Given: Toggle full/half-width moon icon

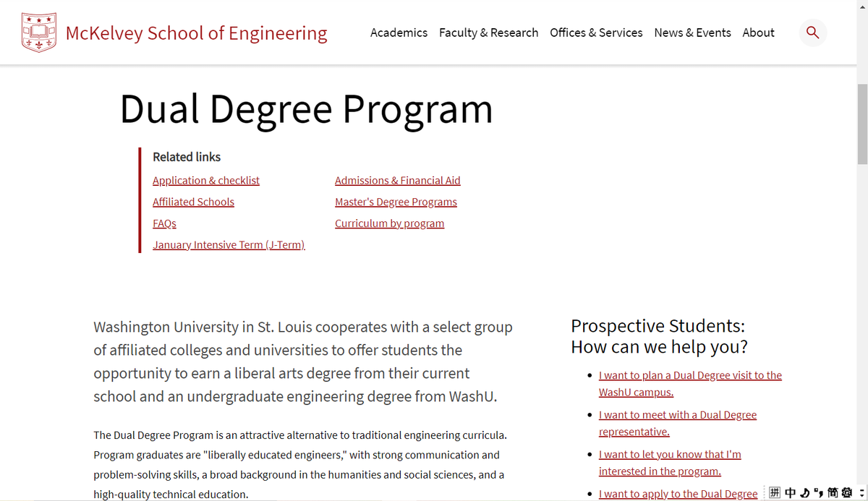Looking at the screenshot, I should pos(804,493).
